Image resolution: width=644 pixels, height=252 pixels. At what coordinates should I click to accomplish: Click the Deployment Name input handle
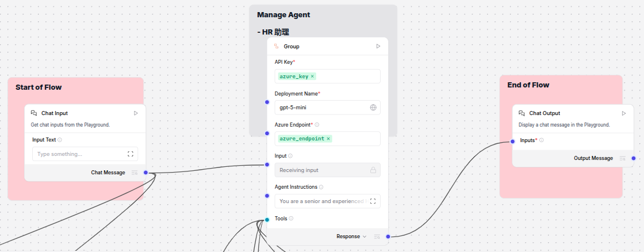pos(267,102)
